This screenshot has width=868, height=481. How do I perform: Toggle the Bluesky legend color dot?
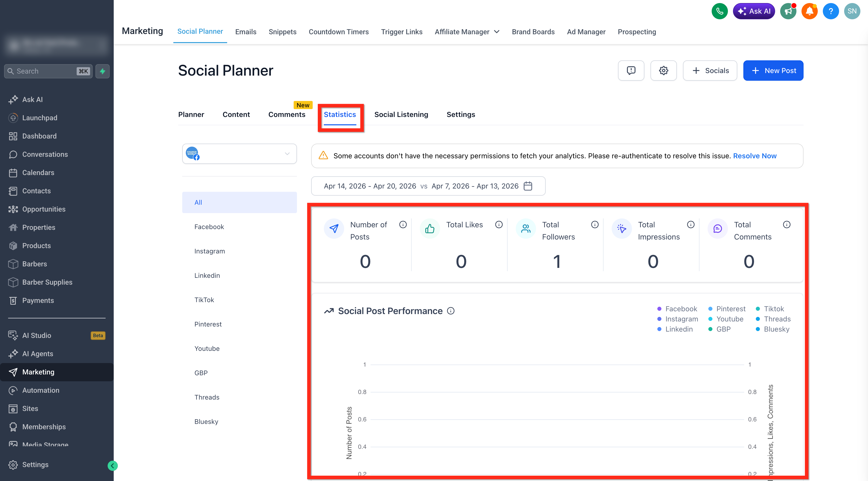click(x=758, y=329)
